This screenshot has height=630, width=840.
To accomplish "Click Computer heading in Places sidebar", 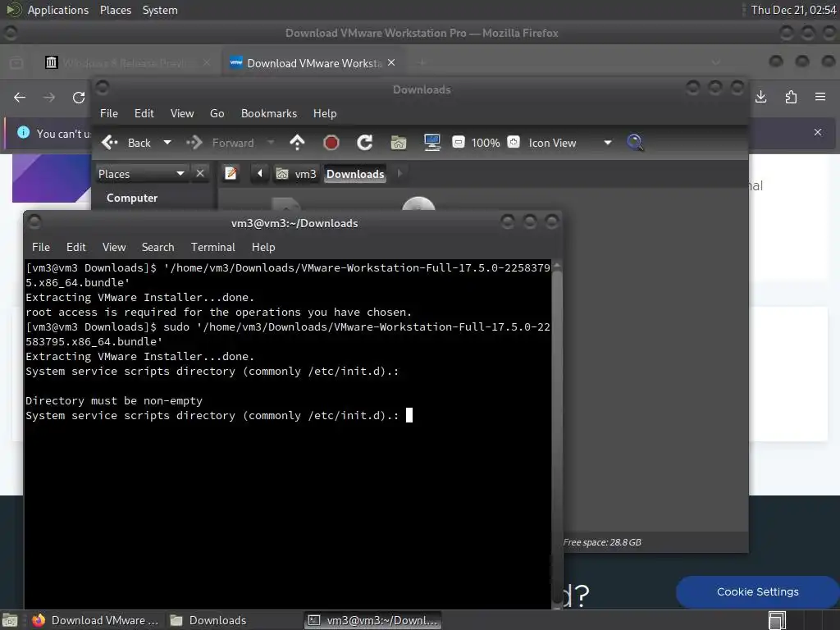I will pos(132,198).
